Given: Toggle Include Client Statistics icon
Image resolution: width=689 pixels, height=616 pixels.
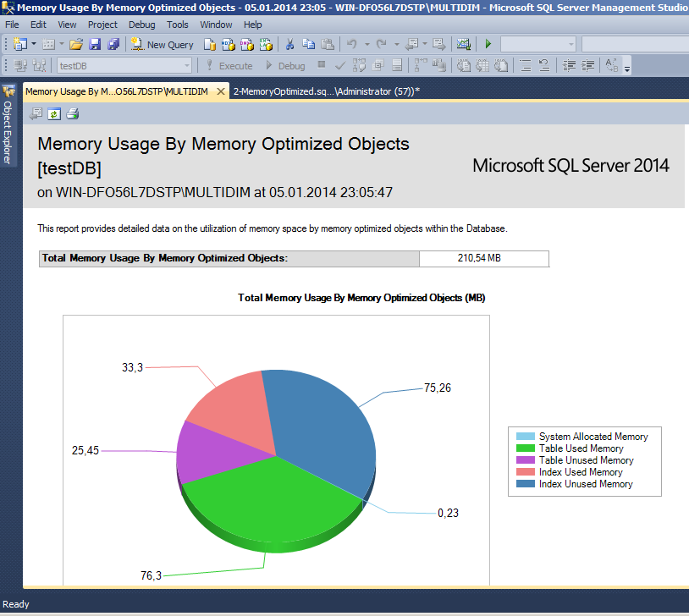Looking at the screenshot, I should point(439,65).
